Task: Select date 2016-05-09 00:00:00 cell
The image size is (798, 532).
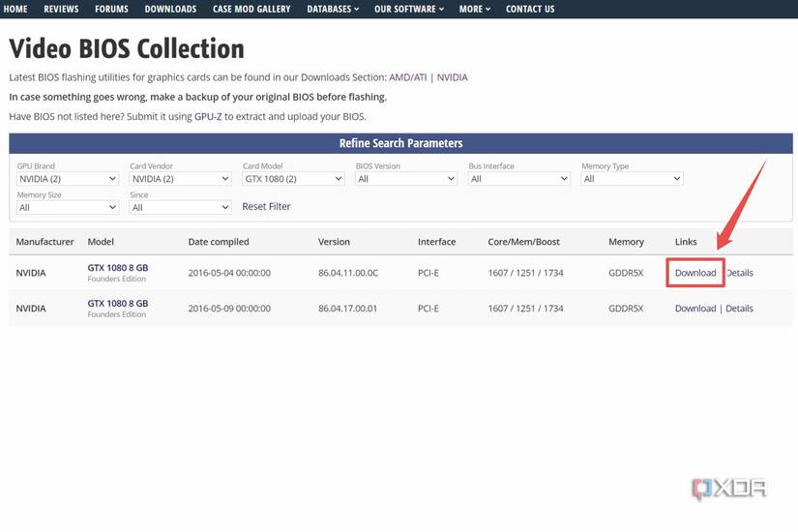Action: [x=229, y=309]
